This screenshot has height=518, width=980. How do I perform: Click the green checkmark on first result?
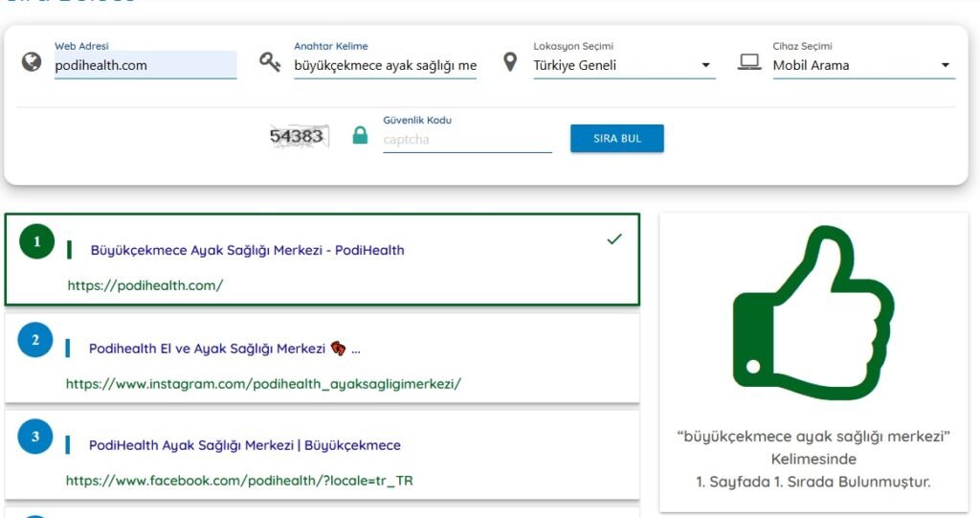click(x=614, y=239)
